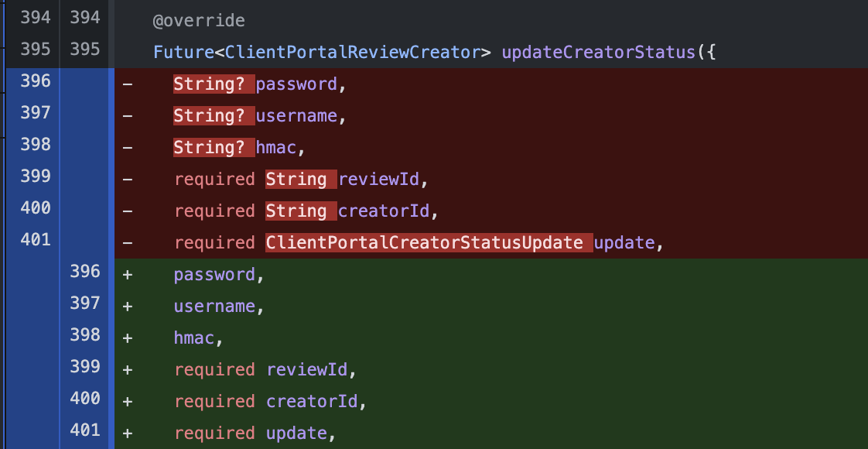Viewport: 868px width, 449px height.
Task: Click the updateCreatorStatus method name
Action: click(599, 53)
